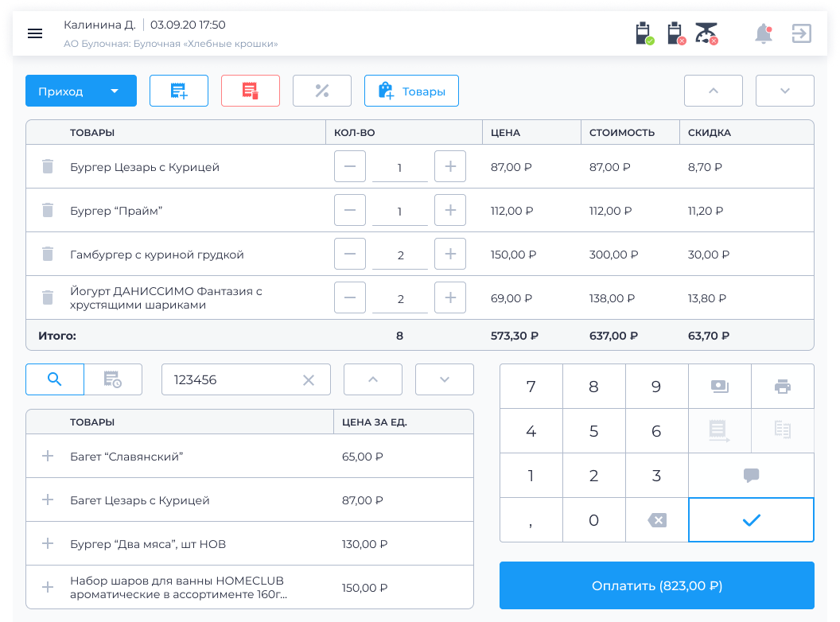Remove Гамбургер с куриной грудкой from receipt

48,254
